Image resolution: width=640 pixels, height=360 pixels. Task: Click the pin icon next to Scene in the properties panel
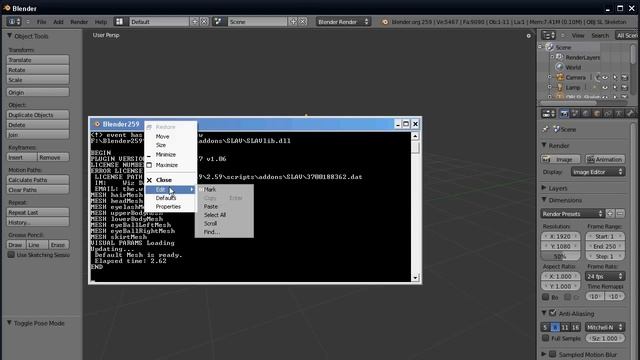pyautogui.click(x=545, y=129)
